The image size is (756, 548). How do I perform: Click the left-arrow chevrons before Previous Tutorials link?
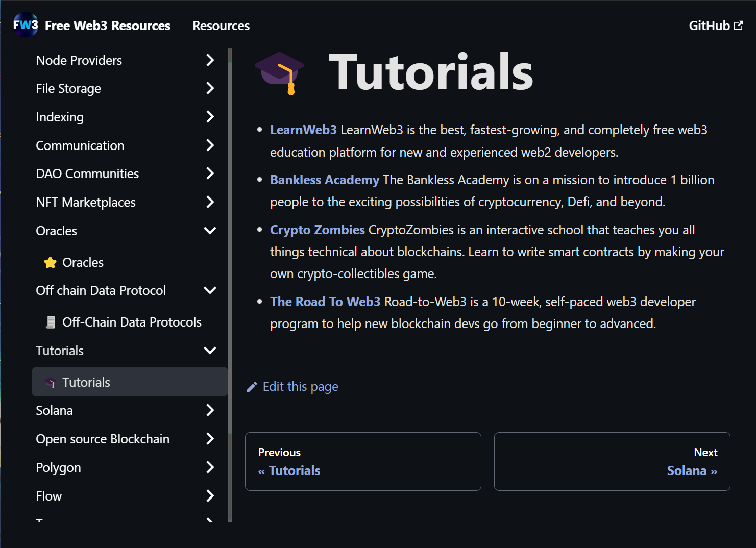pyautogui.click(x=262, y=470)
